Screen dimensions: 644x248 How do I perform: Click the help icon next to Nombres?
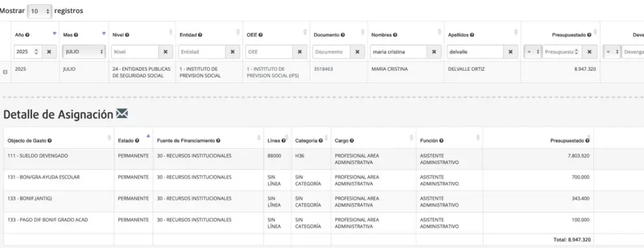tap(395, 35)
